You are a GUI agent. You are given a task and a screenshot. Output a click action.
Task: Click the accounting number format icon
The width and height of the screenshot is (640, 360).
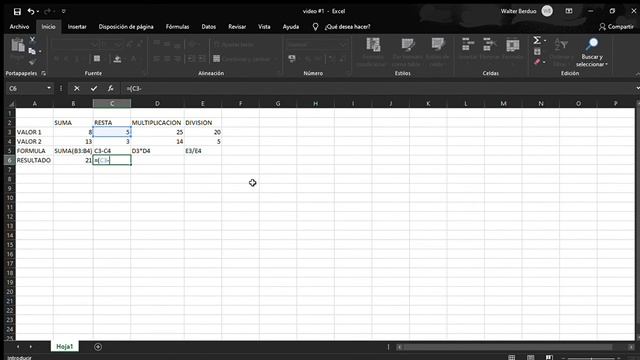pyautogui.click(x=292, y=59)
